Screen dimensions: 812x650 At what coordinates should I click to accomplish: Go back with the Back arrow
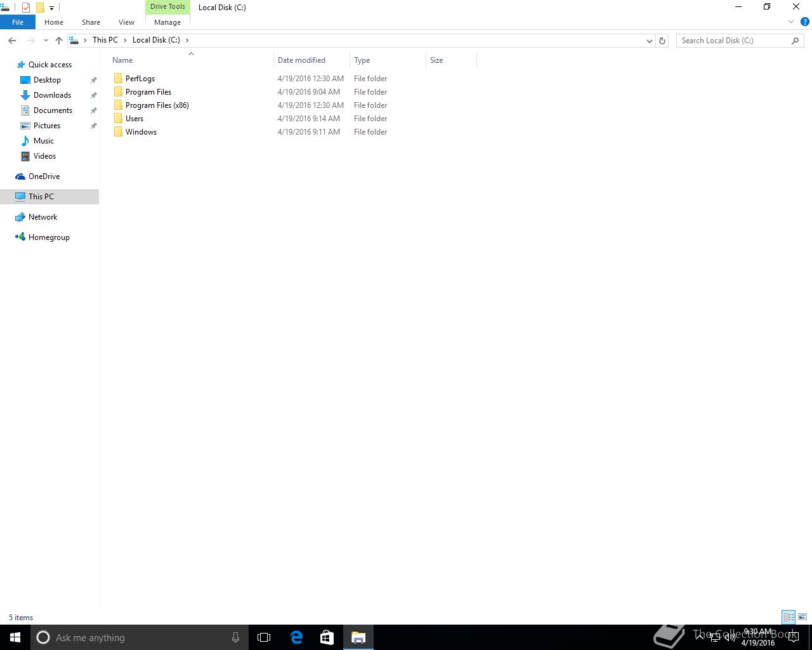[x=12, y=41]
